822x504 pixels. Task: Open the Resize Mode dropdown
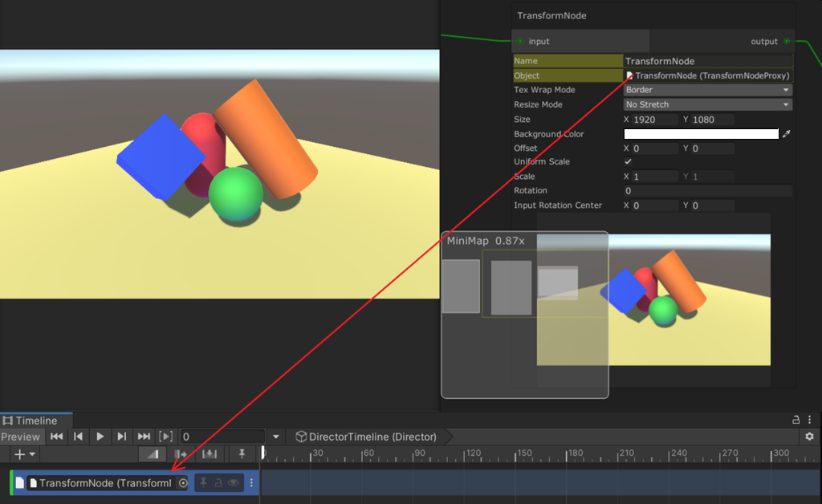point(706,104)
